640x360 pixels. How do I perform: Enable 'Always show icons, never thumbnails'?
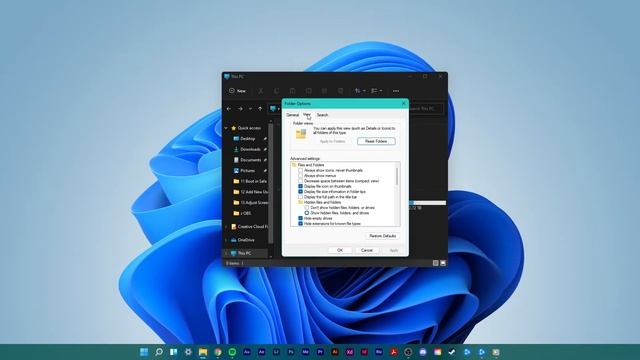(x=300, y=171)
